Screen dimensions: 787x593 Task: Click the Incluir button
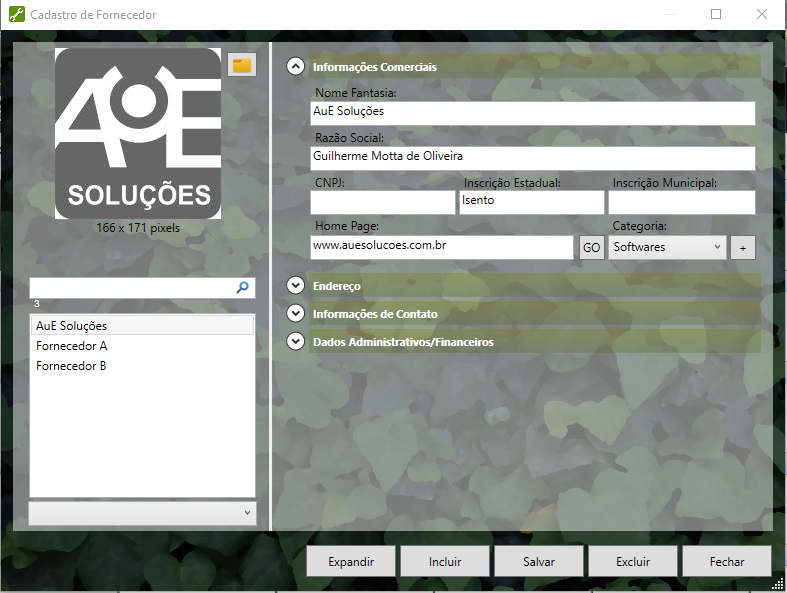pos(445,562)
